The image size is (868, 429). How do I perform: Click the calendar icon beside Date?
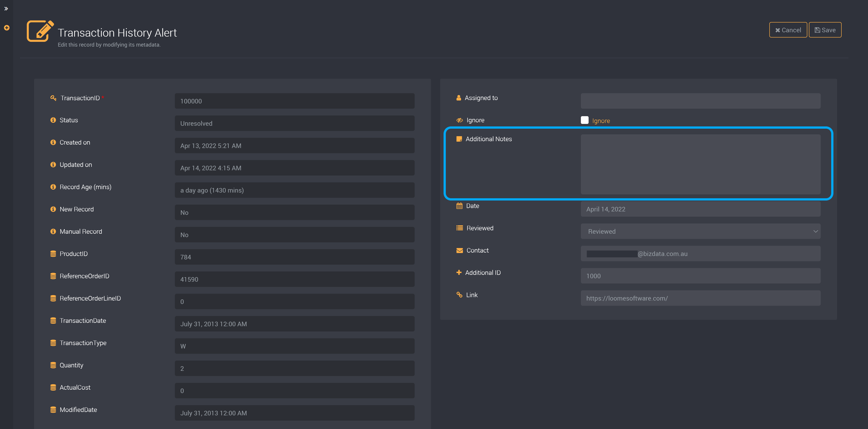tap(459, 206)
